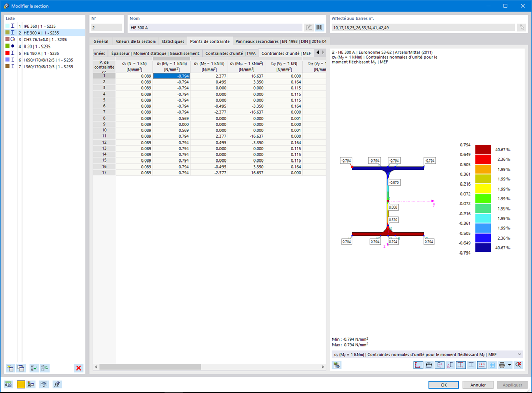This screenshot has width=532, height=393.
Task: Click the select all checkmarks icon
Action: 34,368
